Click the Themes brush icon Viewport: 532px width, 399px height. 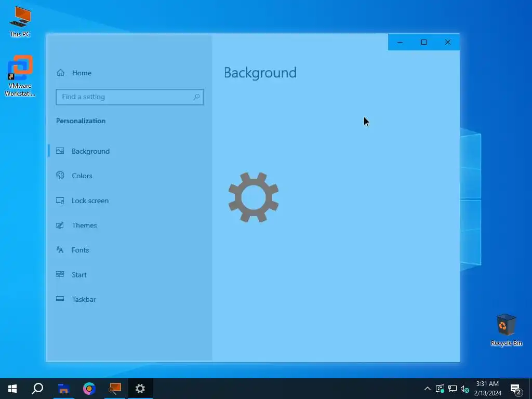(60, 225)
